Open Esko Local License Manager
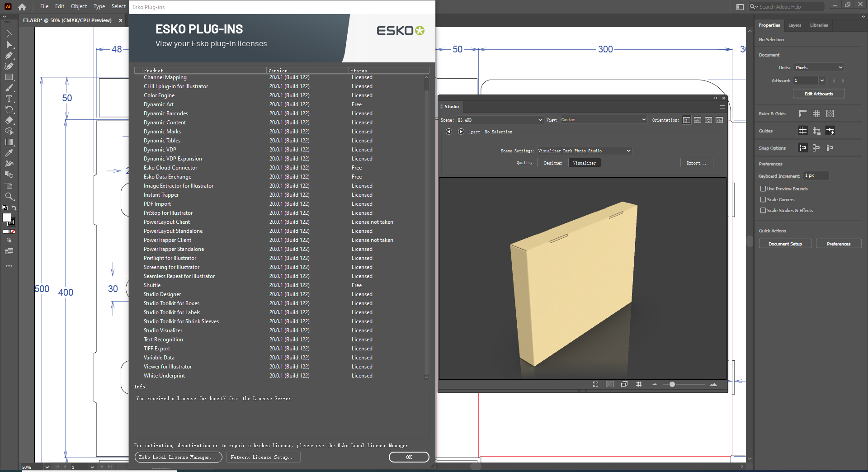The width and height of the screenshot is (868, 472). [x=179, y=457]
